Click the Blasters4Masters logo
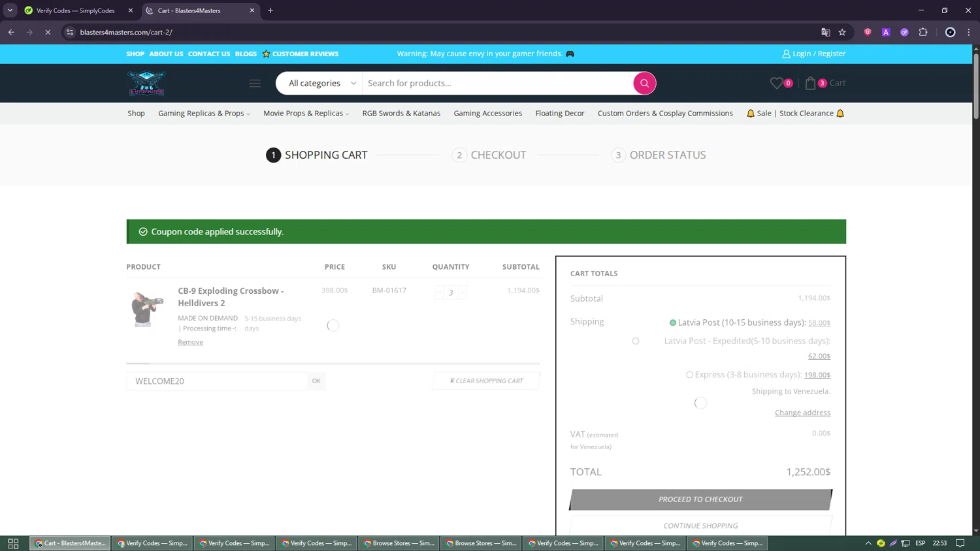980x551 pixels. pyautogui.click(x=146, y=83)
